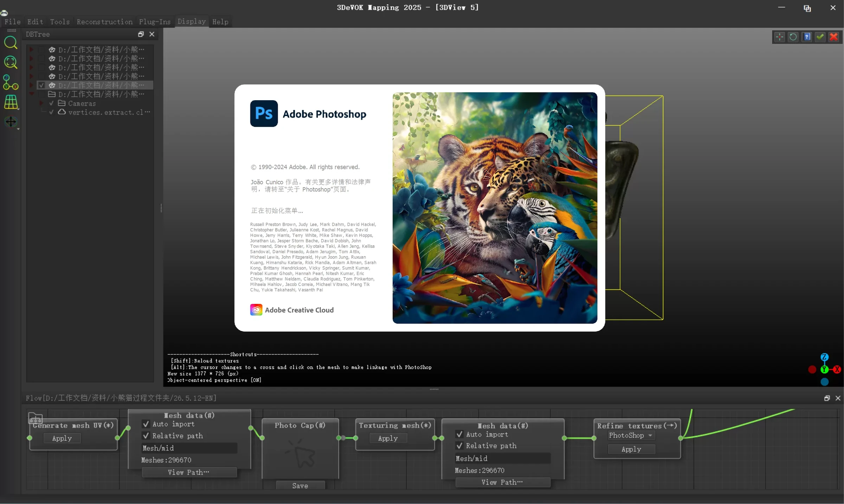Click the folder icon at Flow panel corner
Image resolution: width=844 pixels, height=504 pixels.
pyautogui.click(x=35, y=418)
